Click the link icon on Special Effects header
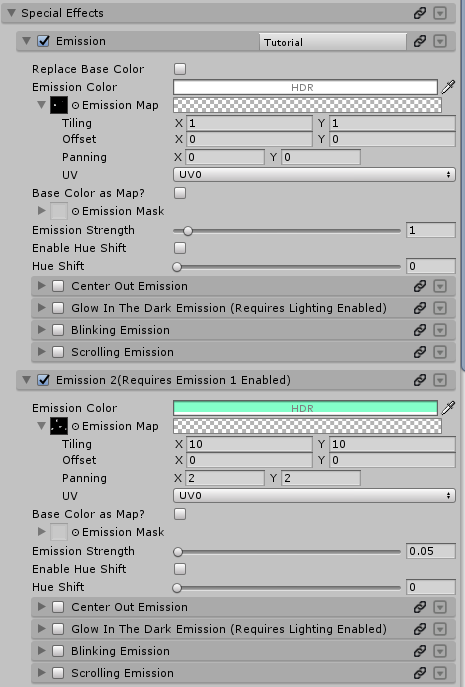 coord(419,13)
